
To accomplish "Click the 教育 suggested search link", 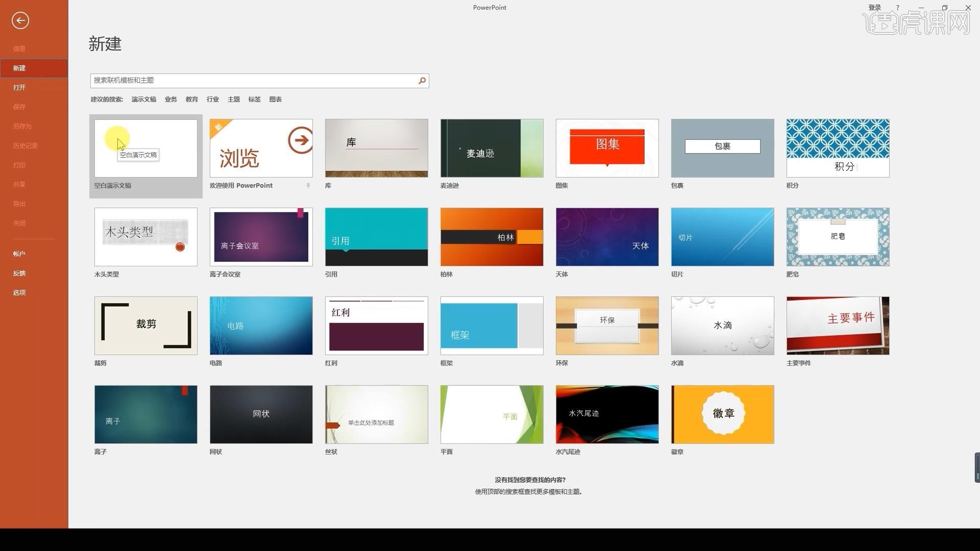I will [191, 99].
